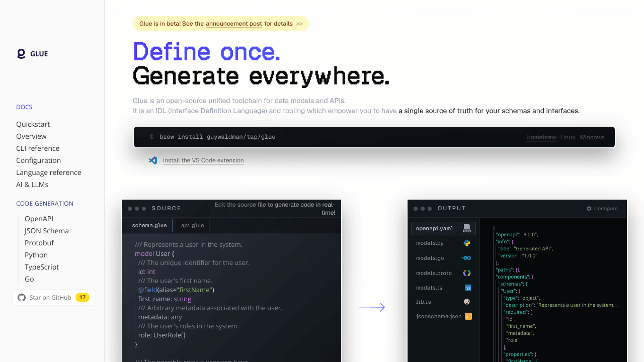
Task: Open the TypeScript code generation page
Action: 42,267
